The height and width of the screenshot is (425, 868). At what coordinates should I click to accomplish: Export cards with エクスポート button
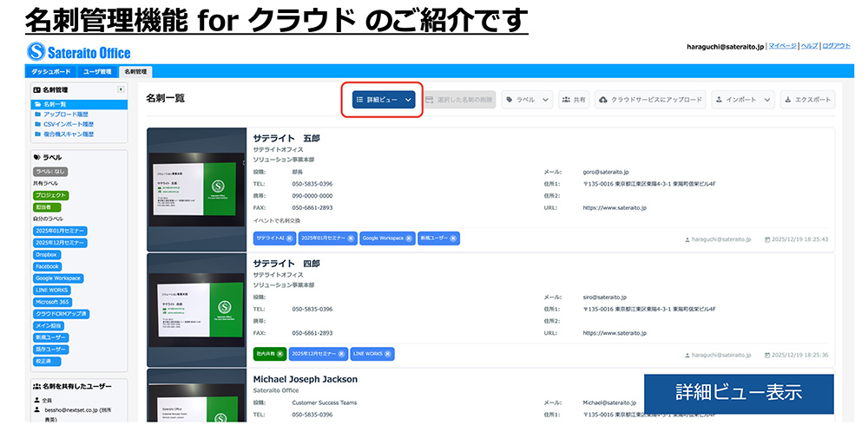tap(807, 100)
